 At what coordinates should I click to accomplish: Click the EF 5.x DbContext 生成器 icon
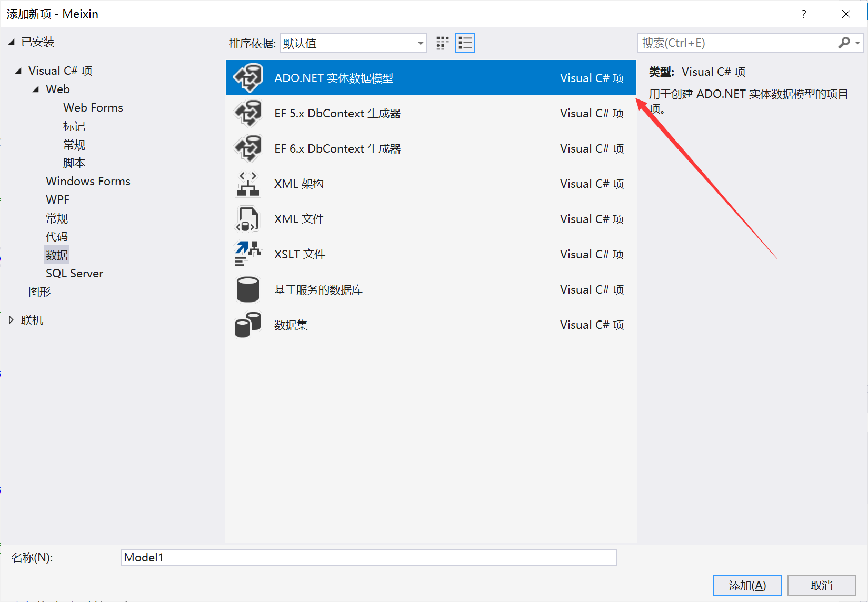(x=248, y=113)
